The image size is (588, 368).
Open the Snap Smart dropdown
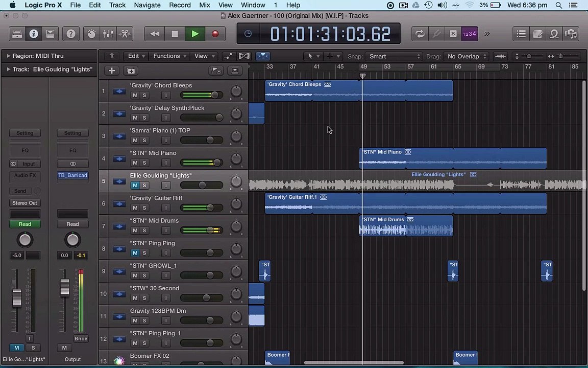[x=394, y=56]
